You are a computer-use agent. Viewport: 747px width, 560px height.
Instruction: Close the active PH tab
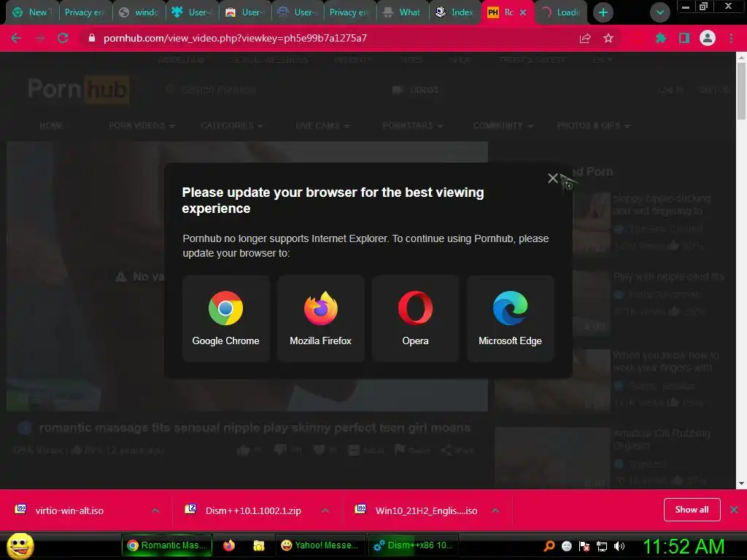point(522,12)
